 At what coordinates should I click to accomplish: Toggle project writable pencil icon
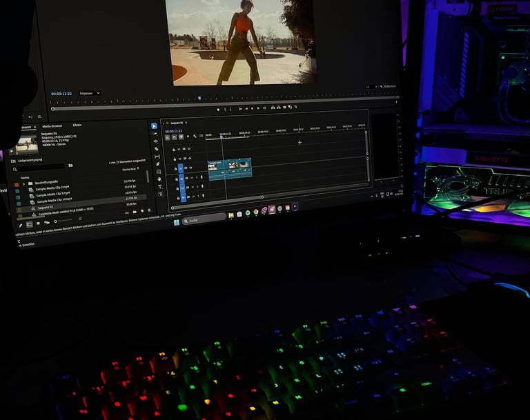(x=20, y=226)
